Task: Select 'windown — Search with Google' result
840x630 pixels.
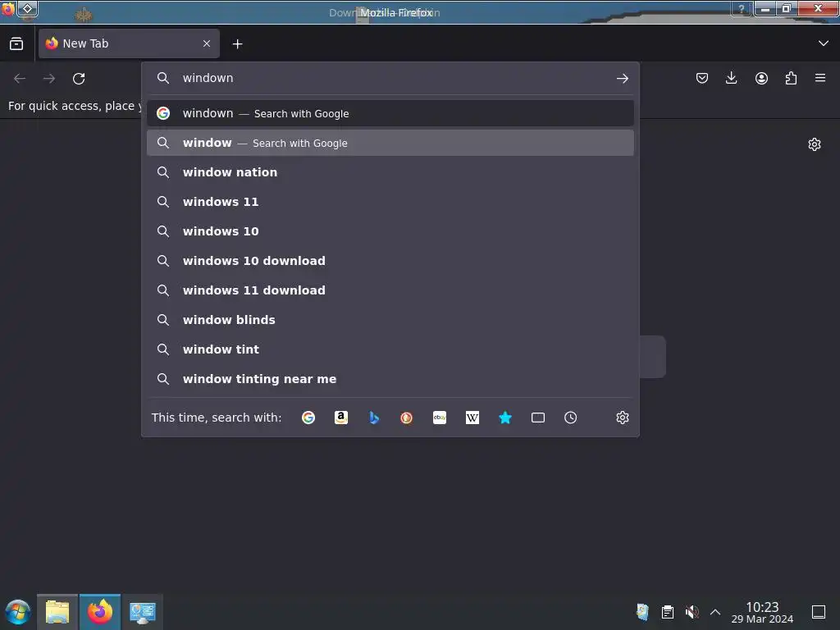Action: [x=390, y=113]
